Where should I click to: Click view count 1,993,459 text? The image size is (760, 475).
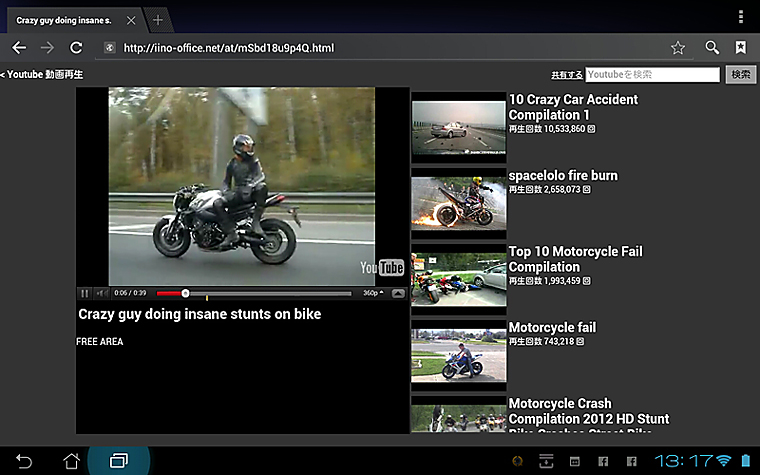(550, 281)
